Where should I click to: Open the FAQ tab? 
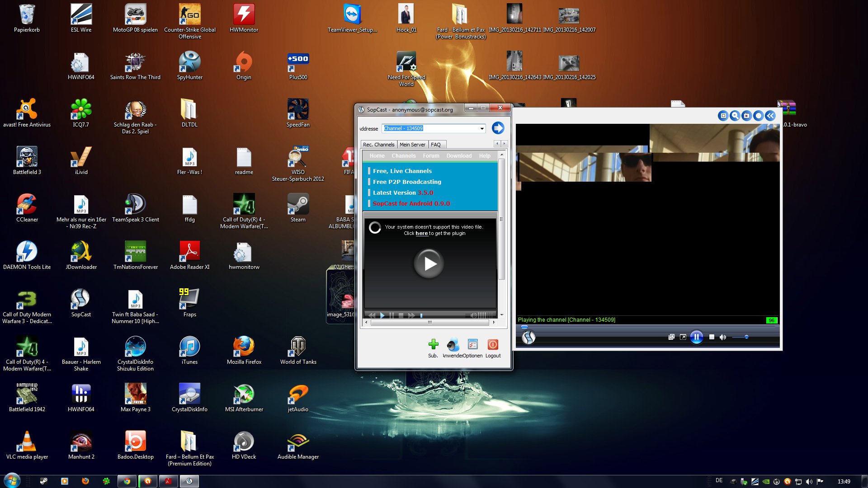(436, 145)
